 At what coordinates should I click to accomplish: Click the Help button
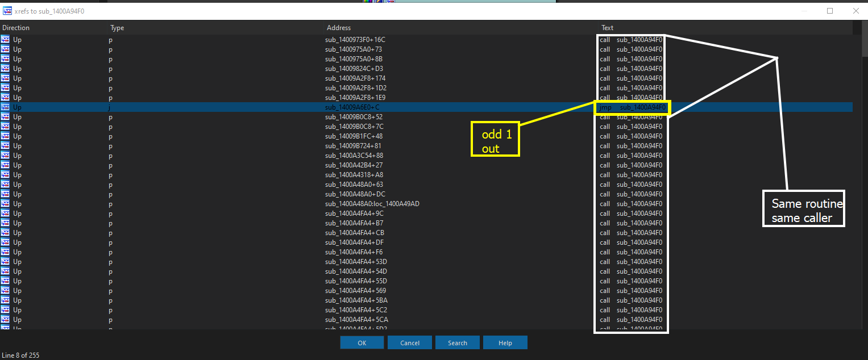[x=505, y=343]
